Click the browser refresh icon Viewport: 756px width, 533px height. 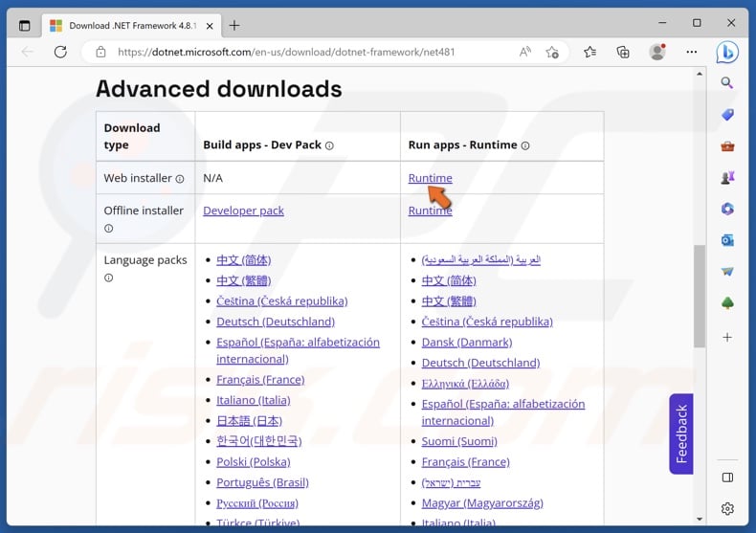tap(60, 52)
